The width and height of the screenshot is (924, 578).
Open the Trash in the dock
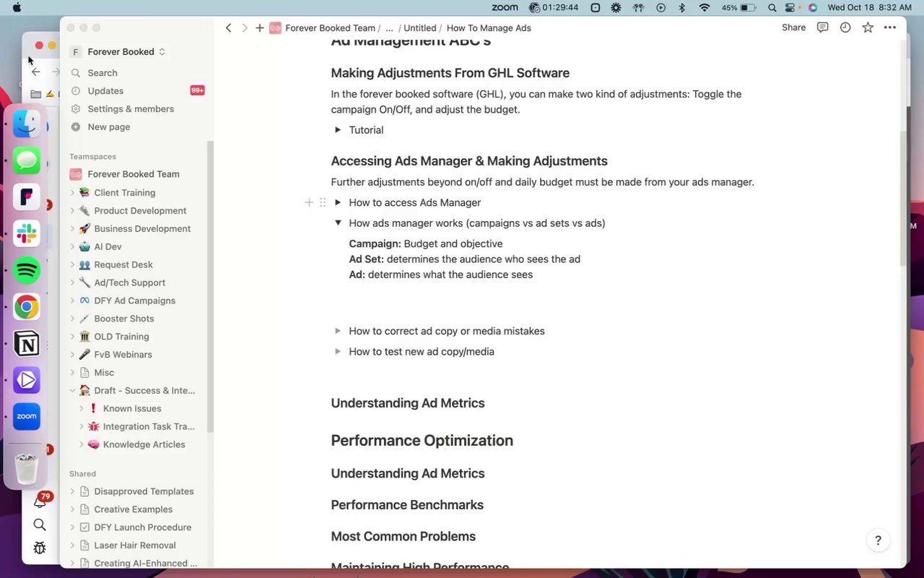coord(27,468)
